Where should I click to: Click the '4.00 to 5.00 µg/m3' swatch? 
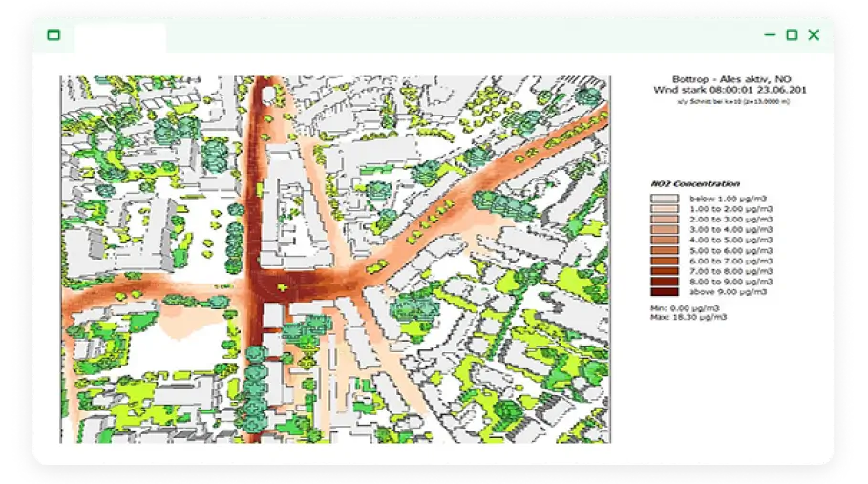tap(665, 240)
